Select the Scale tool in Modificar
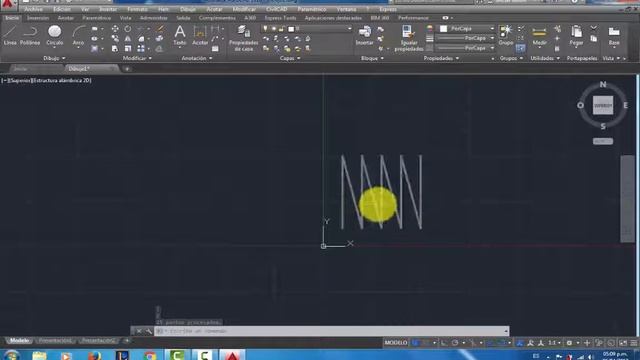Viewport: 640px width, 360px height. [128, 49]
